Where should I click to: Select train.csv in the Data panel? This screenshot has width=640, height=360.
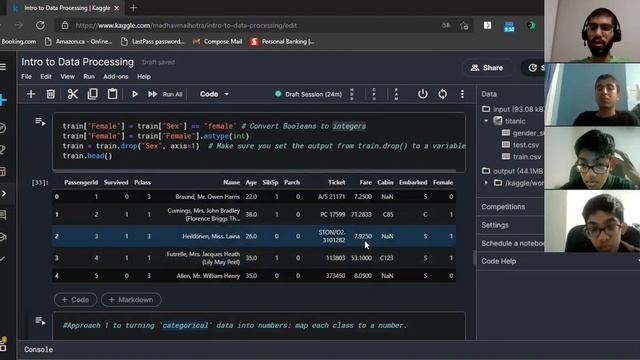tap(527, 157)
